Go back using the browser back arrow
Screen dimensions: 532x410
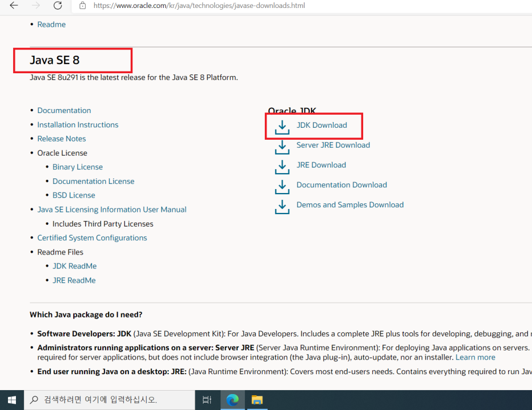click(x=14, y=6)
